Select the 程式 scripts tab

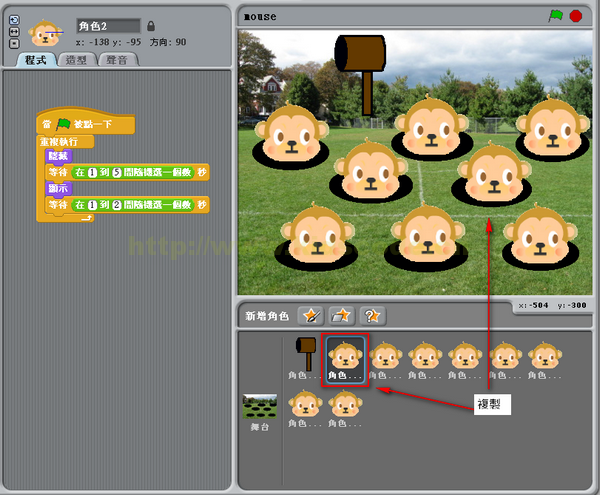(36, 60)
